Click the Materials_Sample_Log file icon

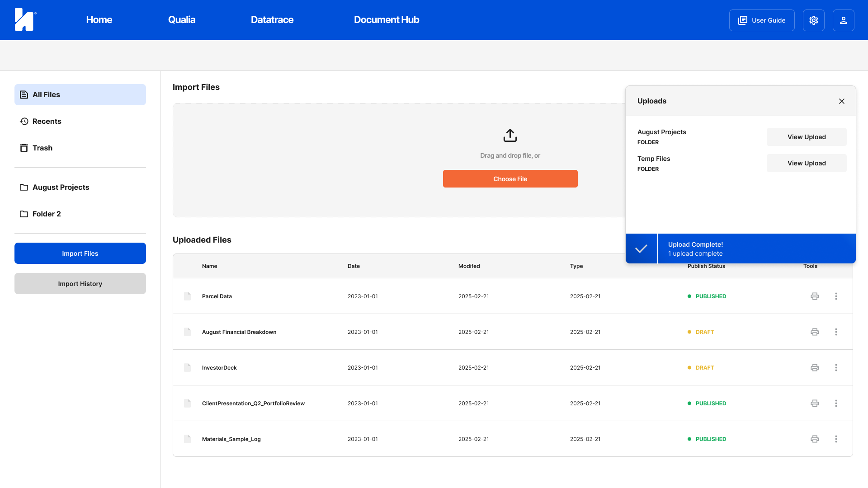click(x=187, y=439)
